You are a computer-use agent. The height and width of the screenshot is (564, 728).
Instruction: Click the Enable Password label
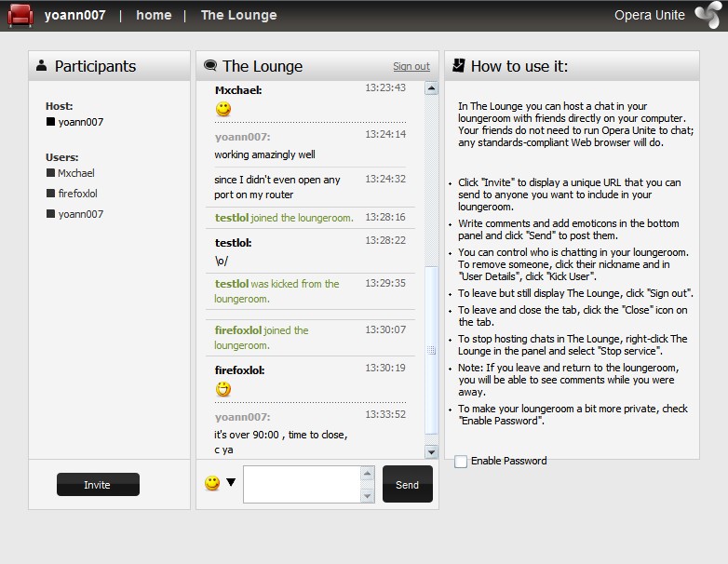point(509,461)
